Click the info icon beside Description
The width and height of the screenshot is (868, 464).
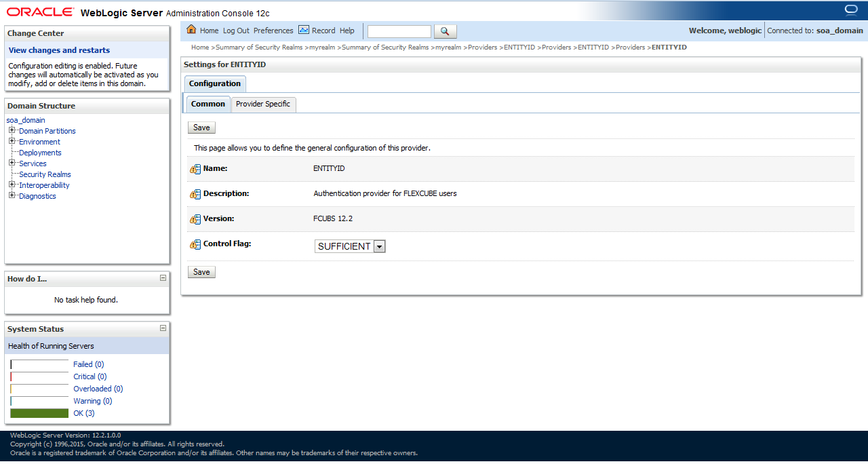[x=195, y=194]
